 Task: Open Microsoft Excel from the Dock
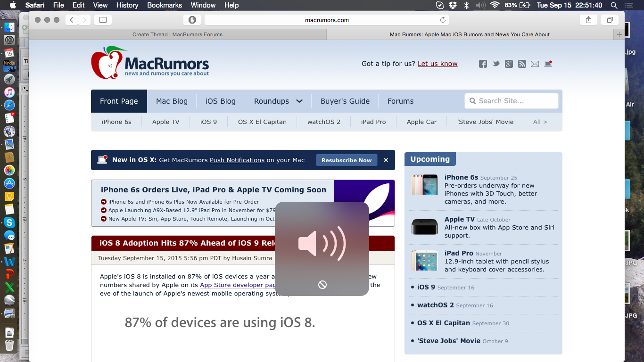pos(9,287)
